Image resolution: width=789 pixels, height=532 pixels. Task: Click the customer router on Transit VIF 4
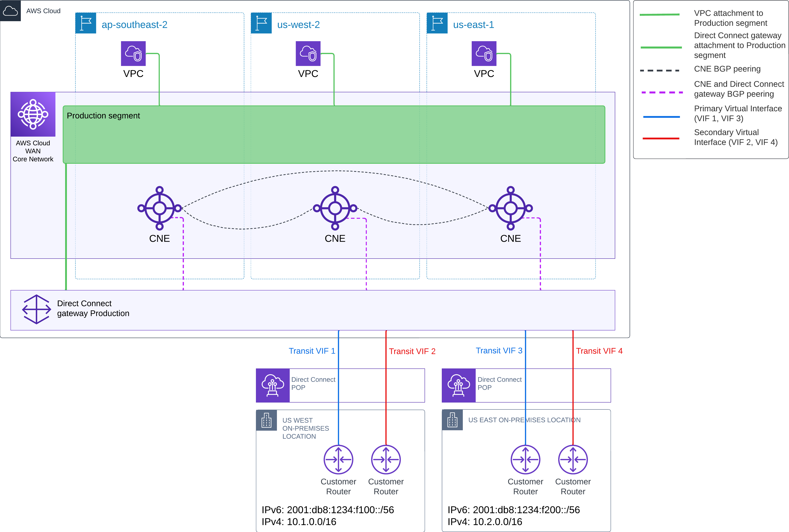(x=573, y=459)
